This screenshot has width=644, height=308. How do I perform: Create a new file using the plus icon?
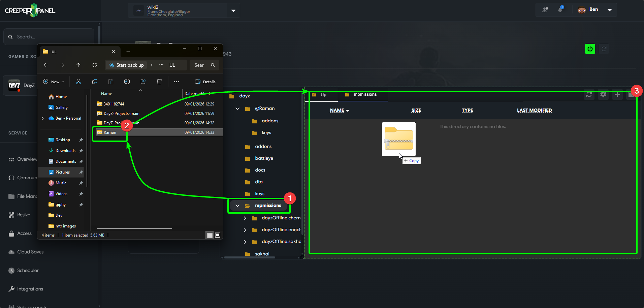[x=617, y=95]
